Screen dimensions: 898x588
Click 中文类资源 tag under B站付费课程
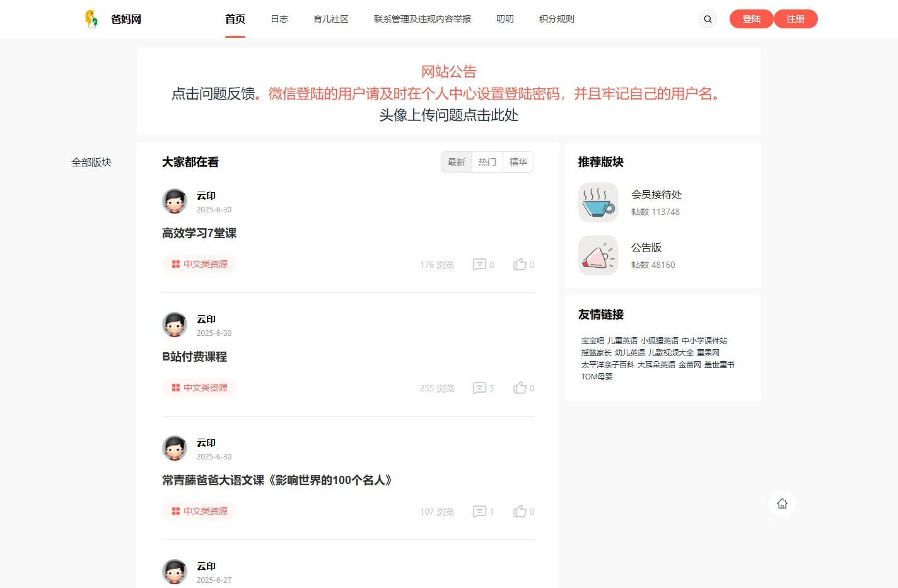199,388
